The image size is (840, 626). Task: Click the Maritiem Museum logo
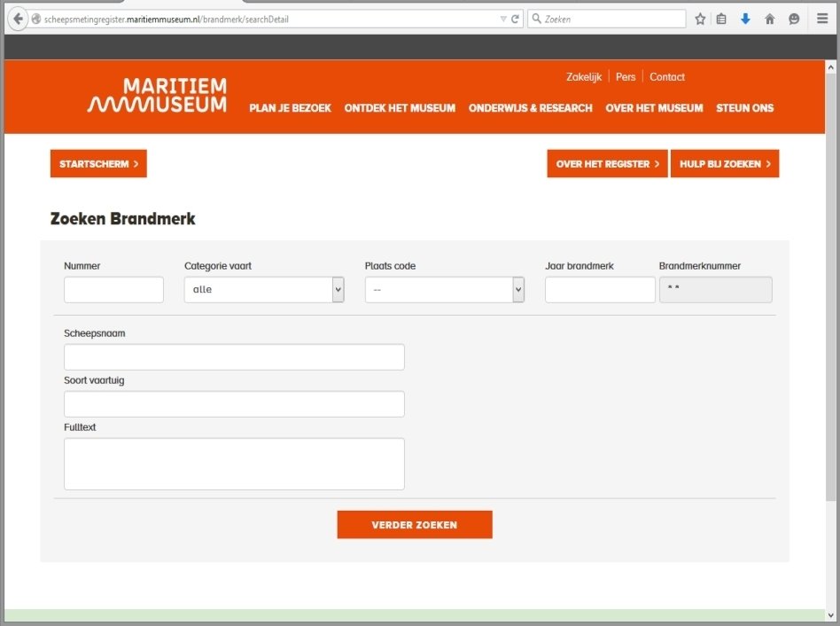click(x=158, y=96)
